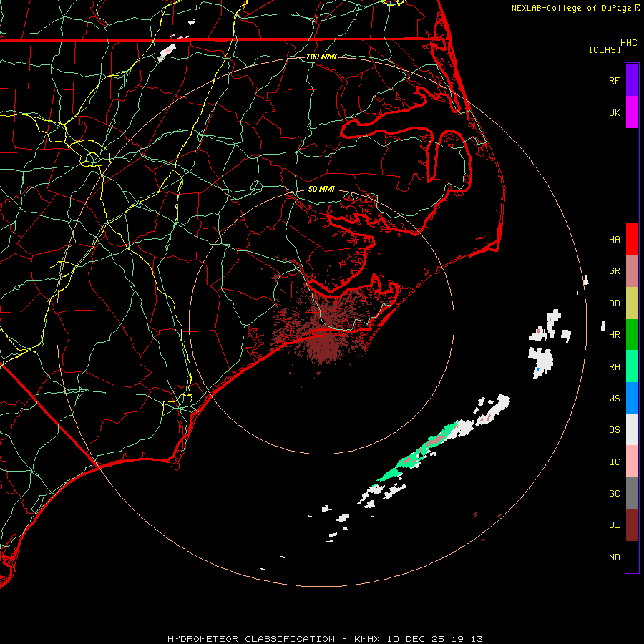Image resolution: width=644 pixels, height=644 pixels.
Task: Click the RF legend label
Action: pyautogui.click(x=614, y=80)
